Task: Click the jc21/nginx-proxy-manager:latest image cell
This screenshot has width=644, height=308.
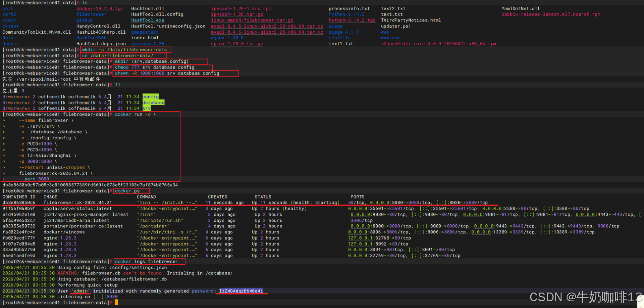Action: pyautogui.click(x=86, y=214)
